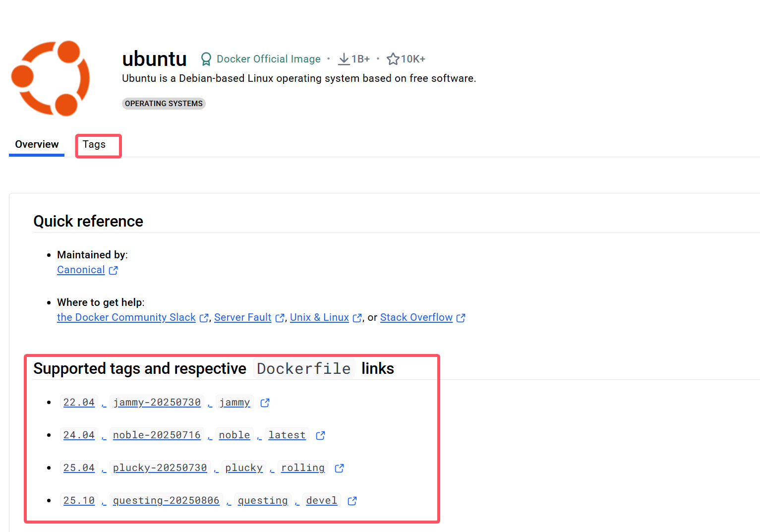Click external link icon after rolling tag
This screenshot has width=760, height=532.
[340, 468]
